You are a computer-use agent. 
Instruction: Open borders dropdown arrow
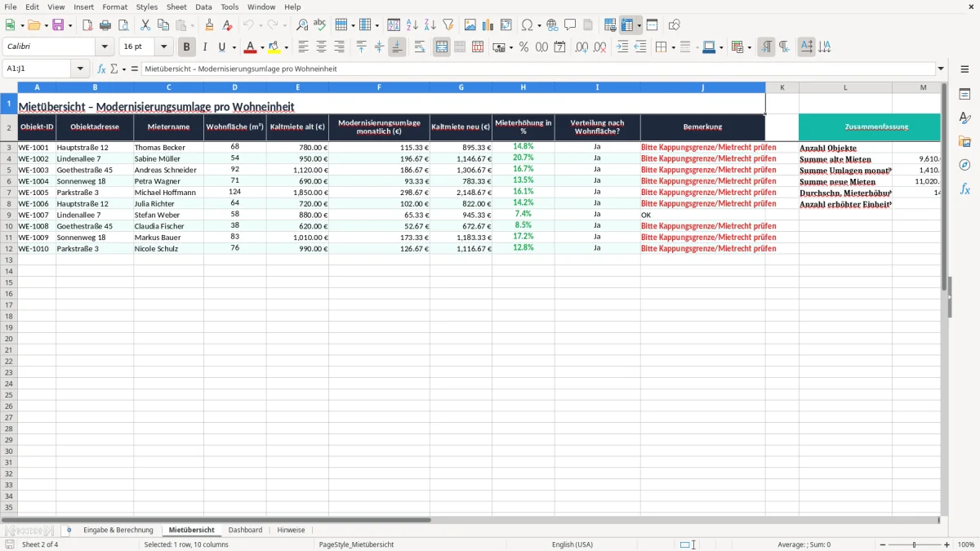click(x=673, y=47)
